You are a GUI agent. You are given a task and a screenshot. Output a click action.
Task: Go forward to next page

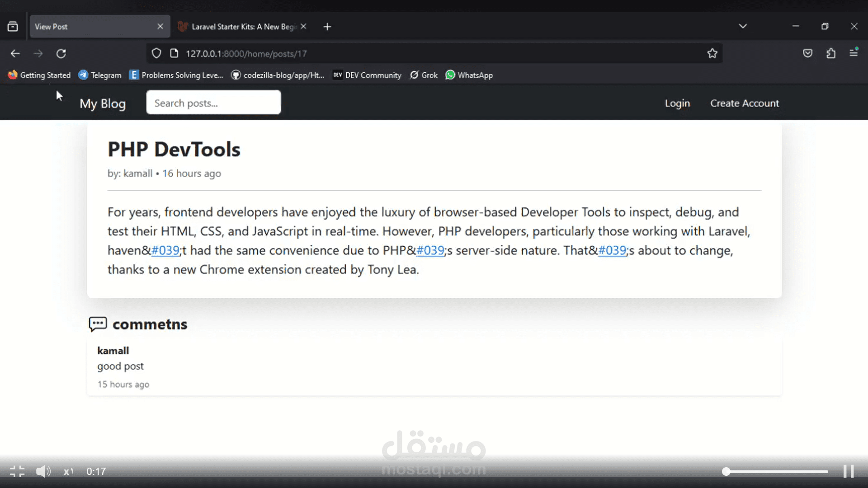[x=38, y=53]
